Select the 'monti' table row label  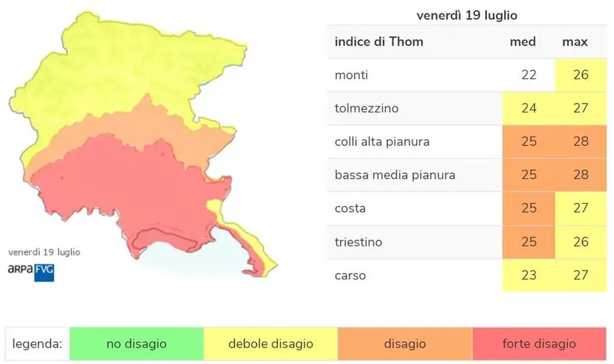point(351,75)
